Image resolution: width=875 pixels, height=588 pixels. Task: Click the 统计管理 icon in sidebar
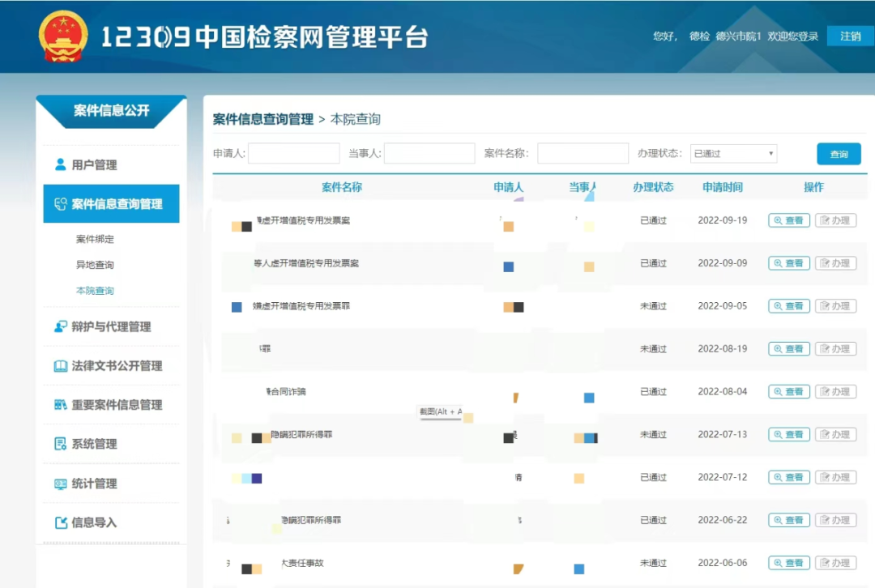(60, 484)
